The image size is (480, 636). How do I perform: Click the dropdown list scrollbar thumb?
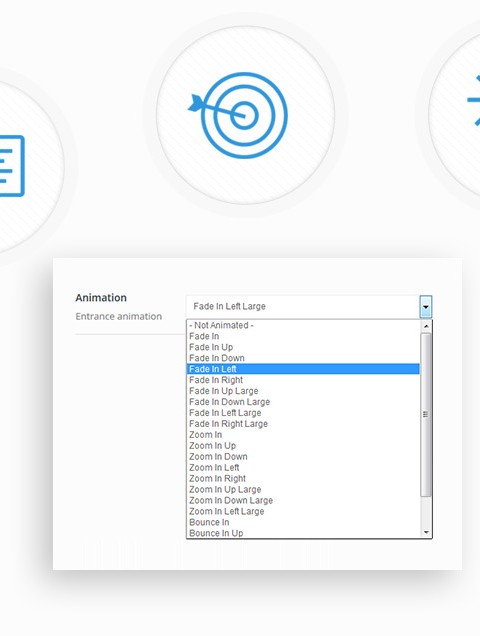426,415
